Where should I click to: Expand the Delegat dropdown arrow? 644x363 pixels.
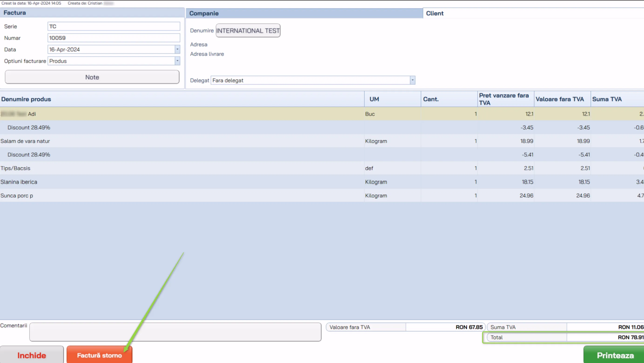pyautogui.click(x=413, y=80)
